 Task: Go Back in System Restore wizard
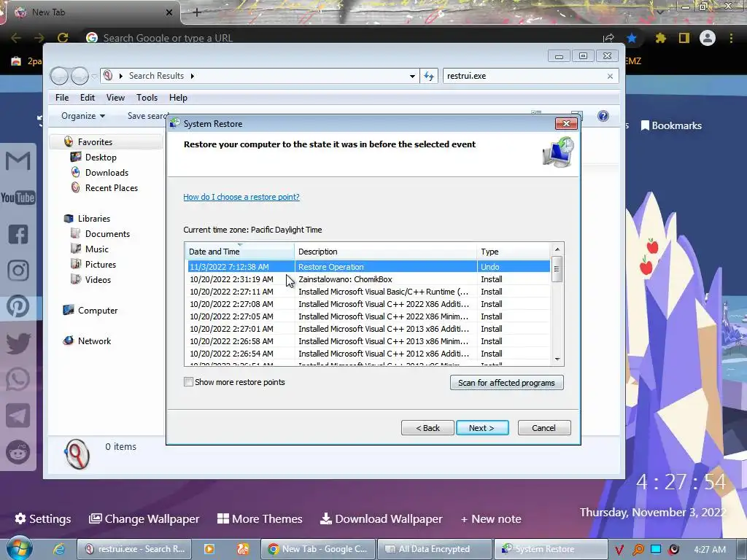point(427,427)
